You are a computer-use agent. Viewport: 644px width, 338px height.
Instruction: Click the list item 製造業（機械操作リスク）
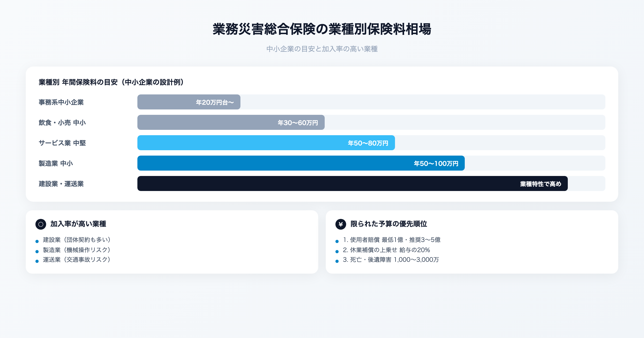pos(77,250)
